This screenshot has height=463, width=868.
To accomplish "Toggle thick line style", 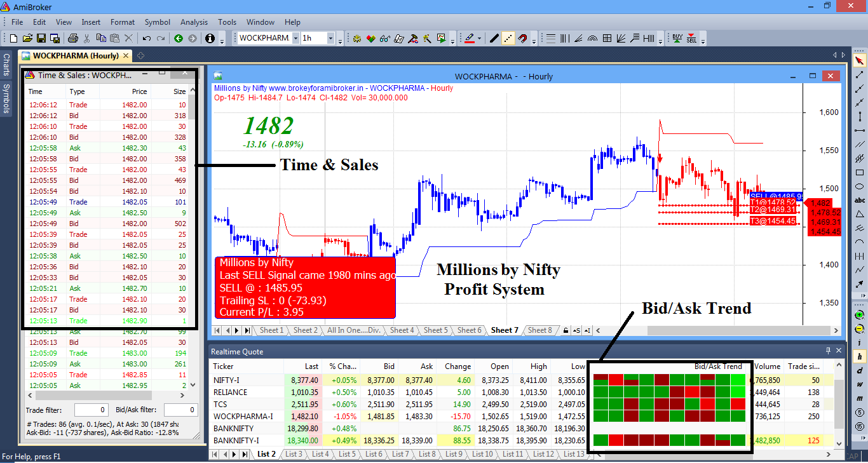I will [494, 38].
